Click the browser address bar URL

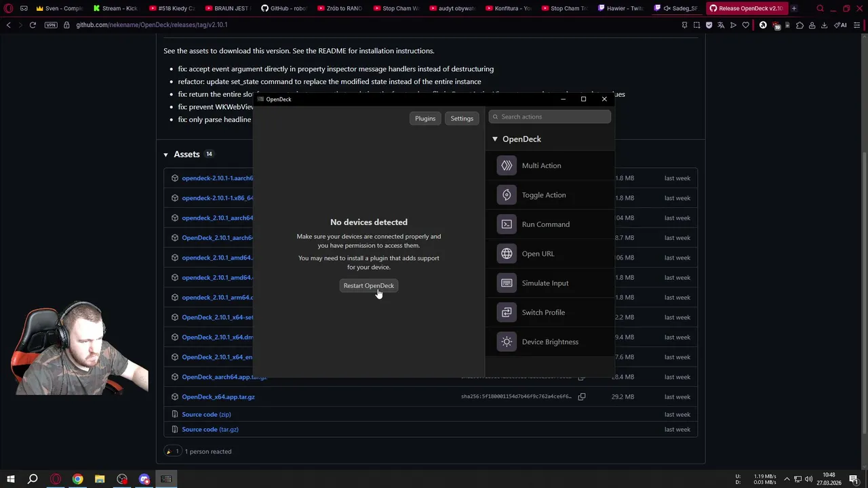151,25
